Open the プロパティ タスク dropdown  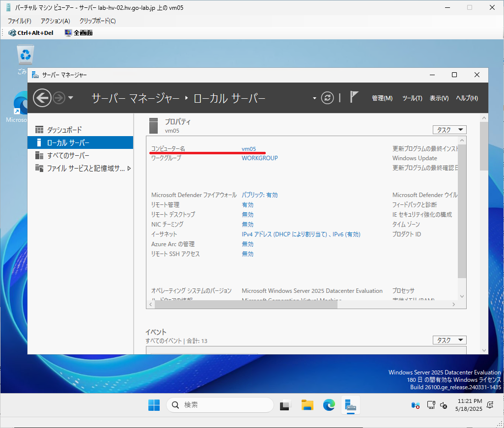tap(449, 130)
